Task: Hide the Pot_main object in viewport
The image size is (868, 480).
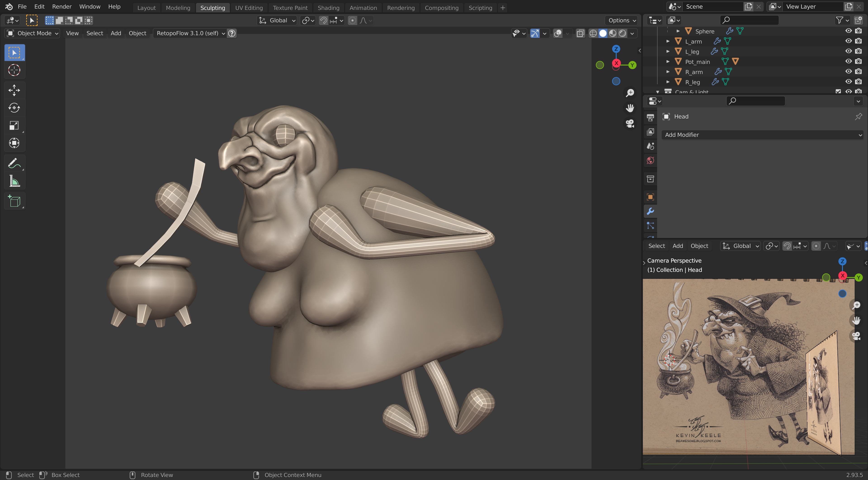Action: [849, 61]
